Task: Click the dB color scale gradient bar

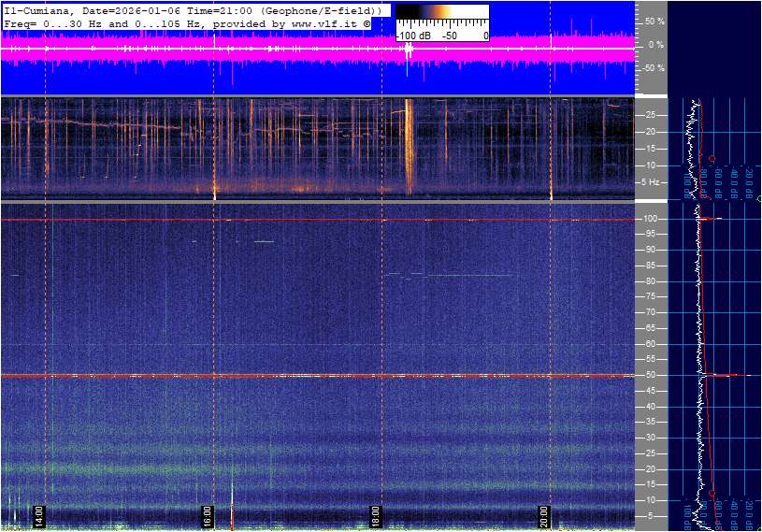Action: coord(441,16)
